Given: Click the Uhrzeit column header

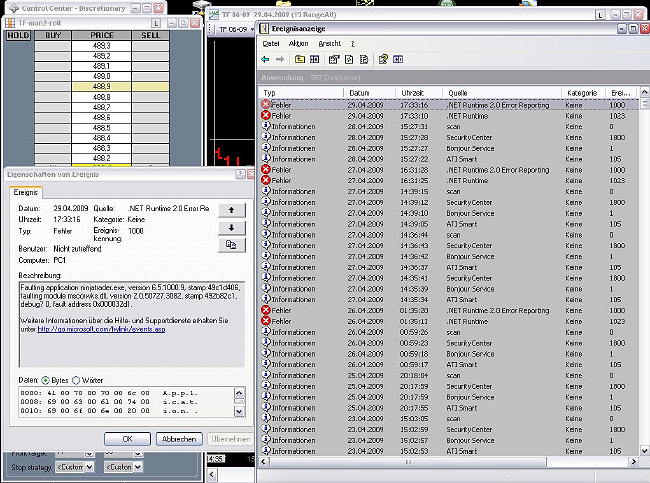Looking at the screenshot, I should 419,93.
